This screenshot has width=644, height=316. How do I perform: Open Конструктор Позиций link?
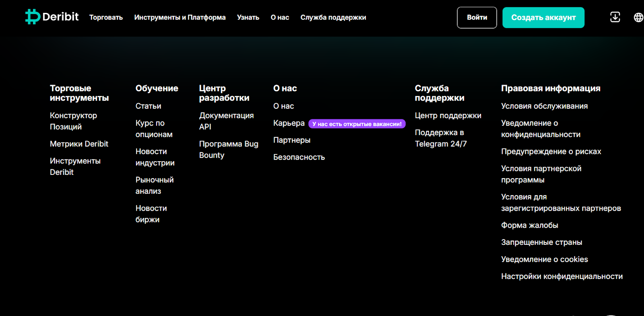click(73, 121)
